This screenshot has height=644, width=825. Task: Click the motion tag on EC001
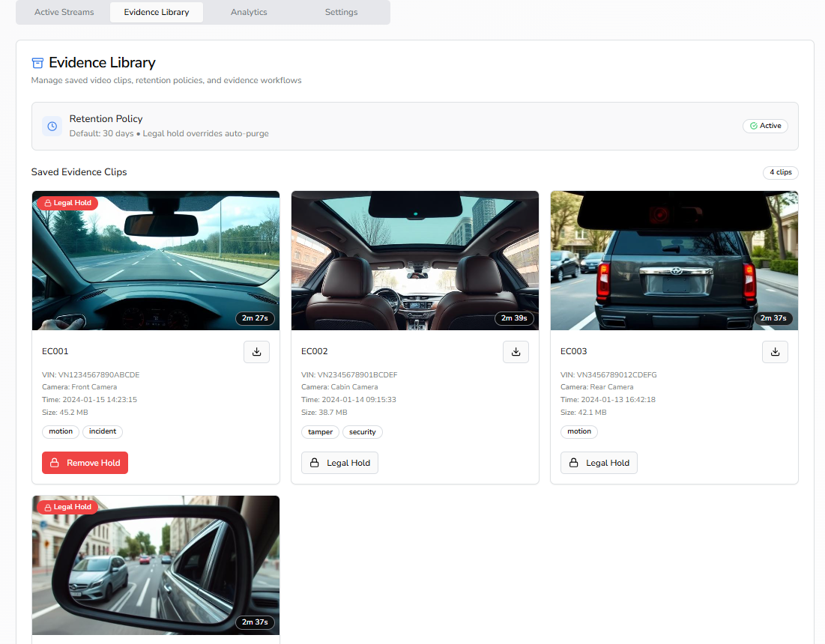click(61, 431)
